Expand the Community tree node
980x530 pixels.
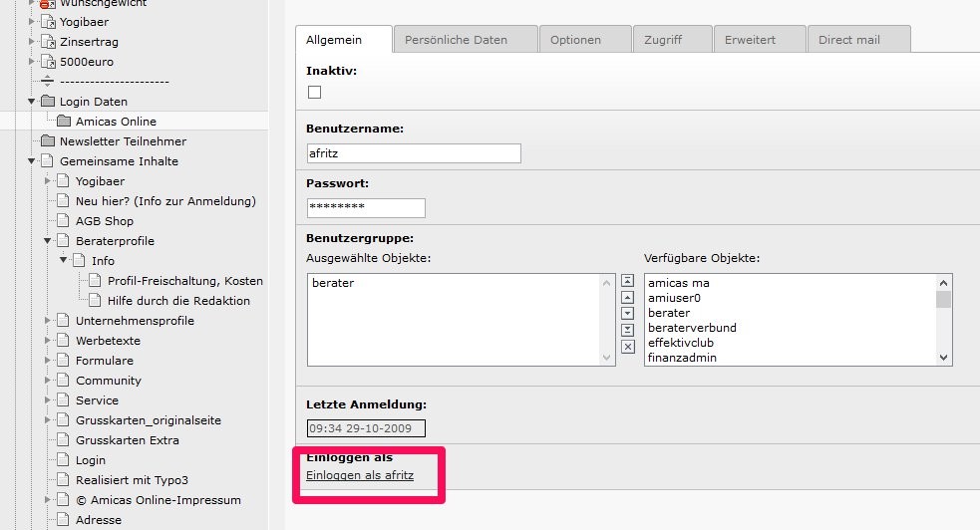coord(47,381)
